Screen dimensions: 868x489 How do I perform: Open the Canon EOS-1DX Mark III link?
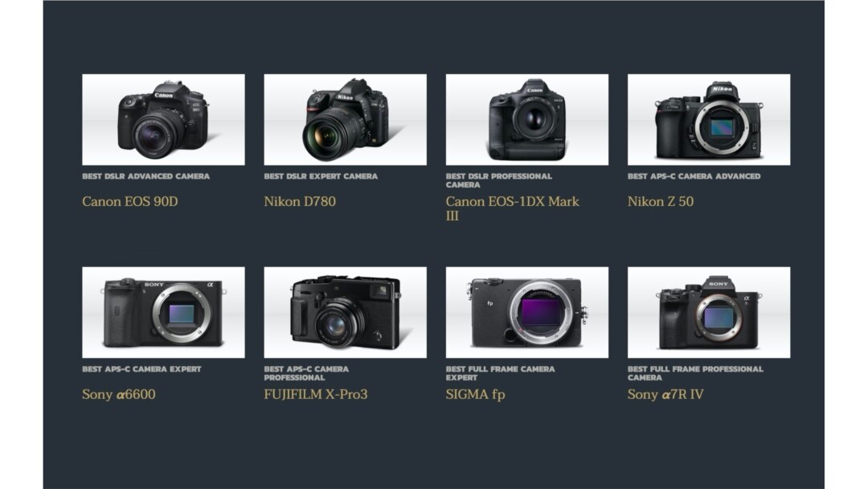(513, 209)
